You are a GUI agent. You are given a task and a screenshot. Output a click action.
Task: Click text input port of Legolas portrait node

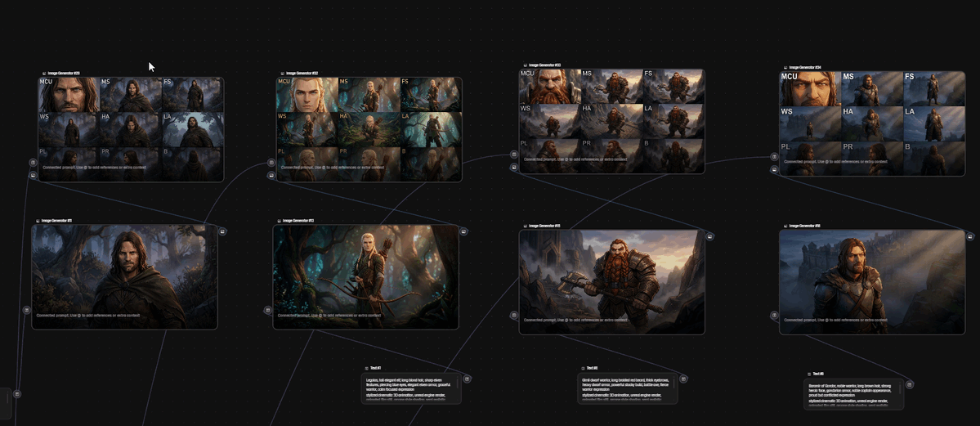(267, 310)
